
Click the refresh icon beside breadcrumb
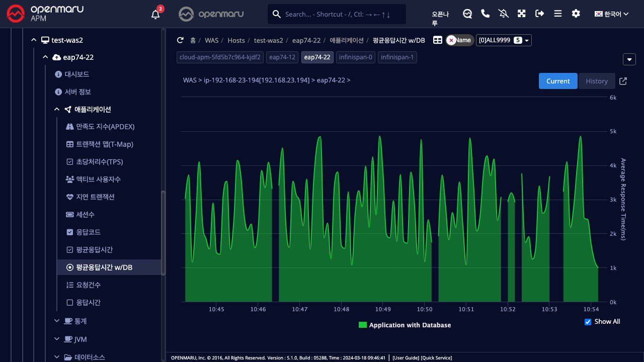[x=180, y=40]
